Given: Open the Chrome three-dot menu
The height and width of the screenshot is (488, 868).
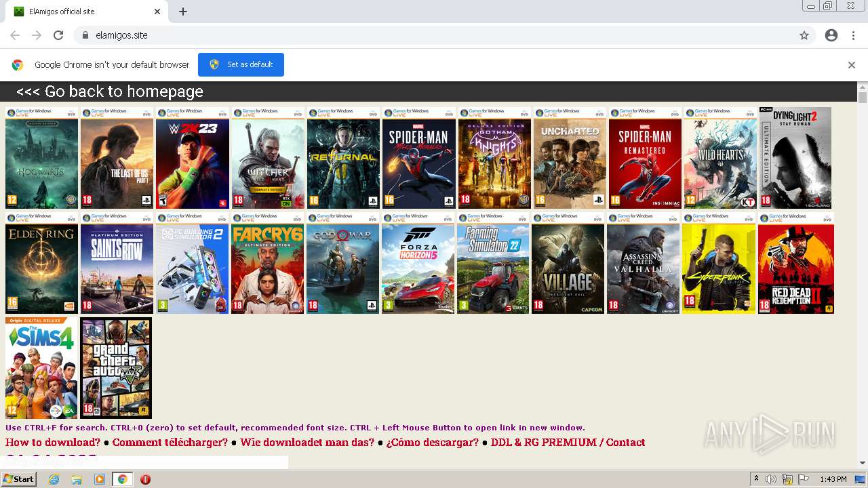Looking at the screenshot, I should 853,35.
